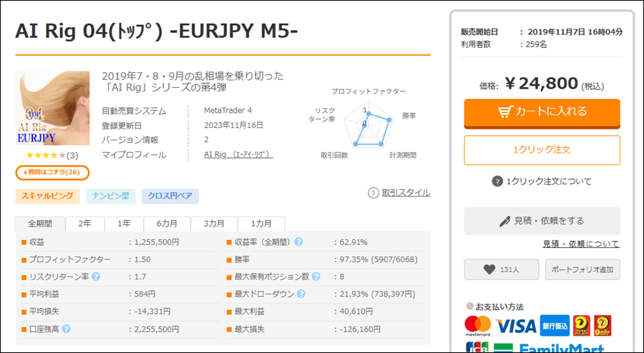Click the 口座残高 value 2,255,500円
Screen dimensions: 644x353
[157, 329]
